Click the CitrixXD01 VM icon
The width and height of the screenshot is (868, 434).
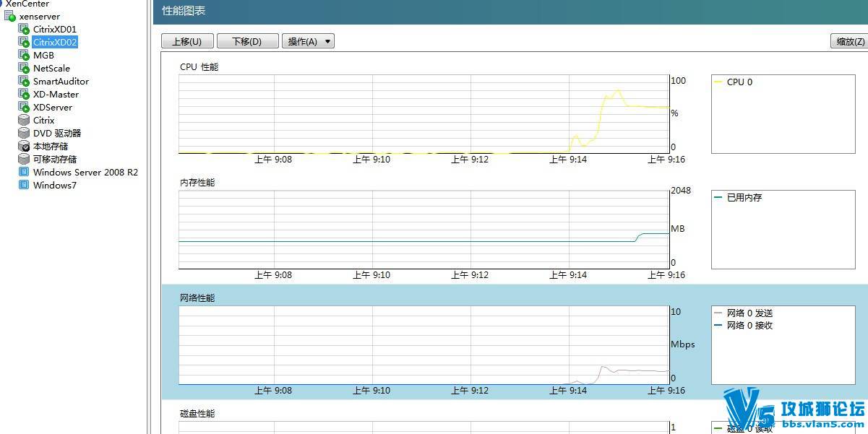click(24, 30)
